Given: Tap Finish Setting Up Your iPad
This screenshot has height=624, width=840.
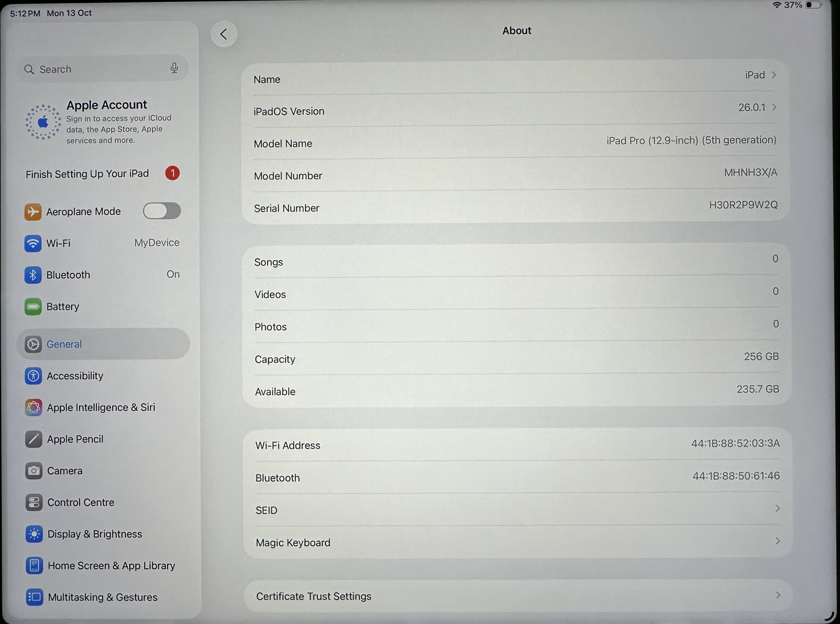Looking at the screenshot, I should pos(87,174).
